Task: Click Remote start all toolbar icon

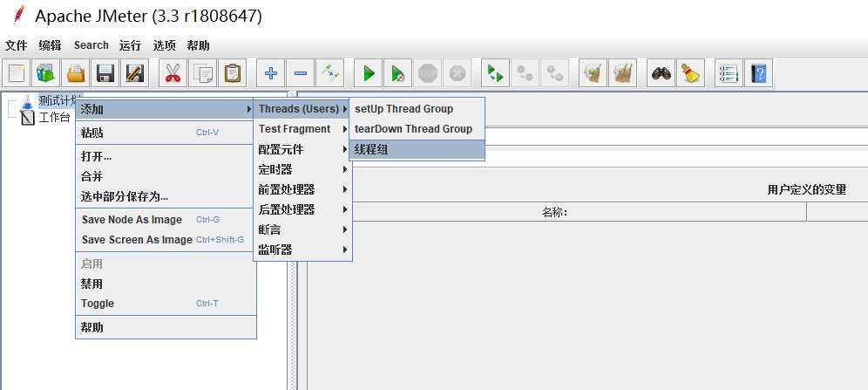Action: [x=496, y=73]
